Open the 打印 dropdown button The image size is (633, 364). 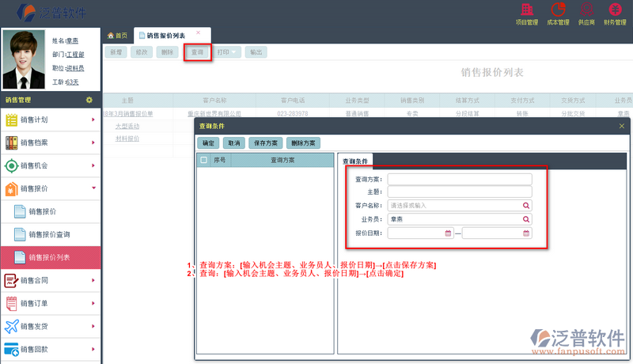click(226, 52)
